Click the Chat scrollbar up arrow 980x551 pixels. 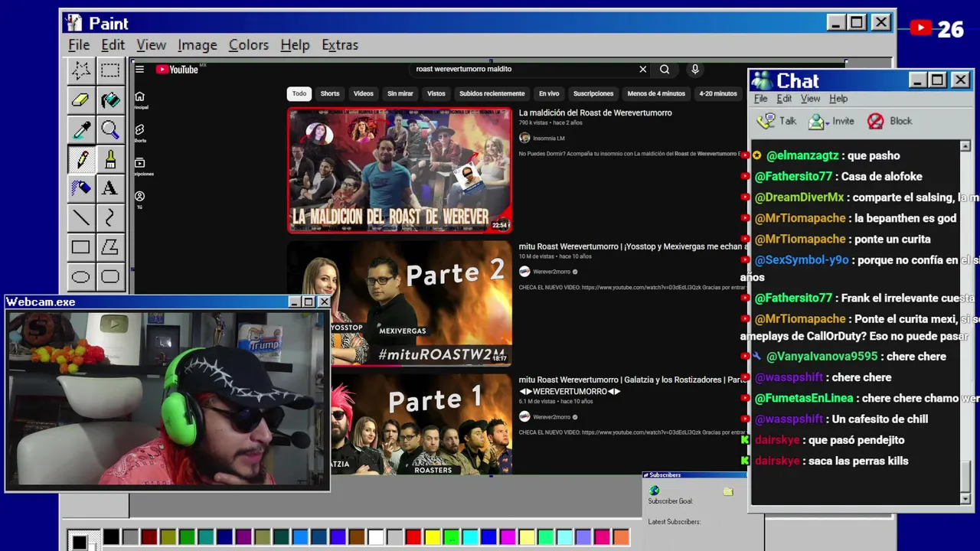tap(965, 146)
